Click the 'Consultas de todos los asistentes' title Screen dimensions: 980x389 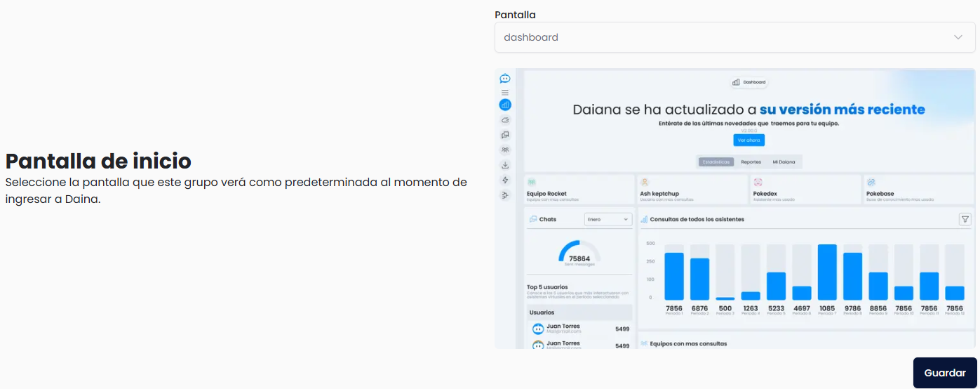coord(697,219)
